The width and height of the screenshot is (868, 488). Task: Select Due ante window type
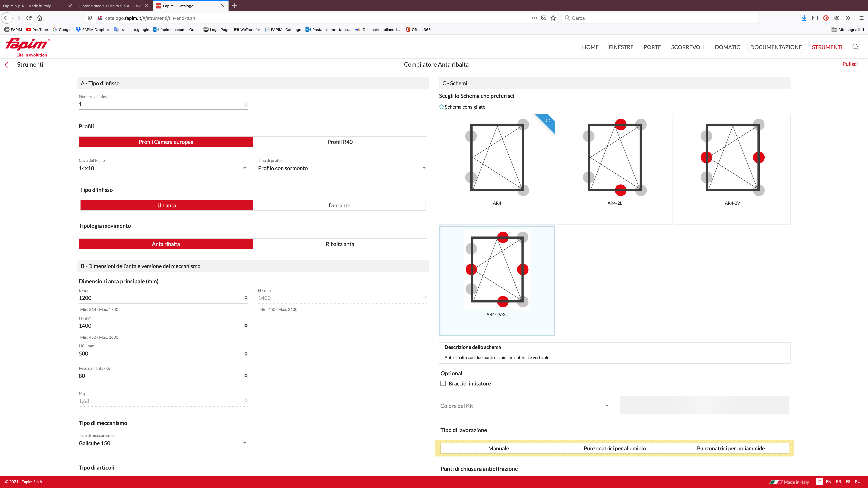point(339,205)
